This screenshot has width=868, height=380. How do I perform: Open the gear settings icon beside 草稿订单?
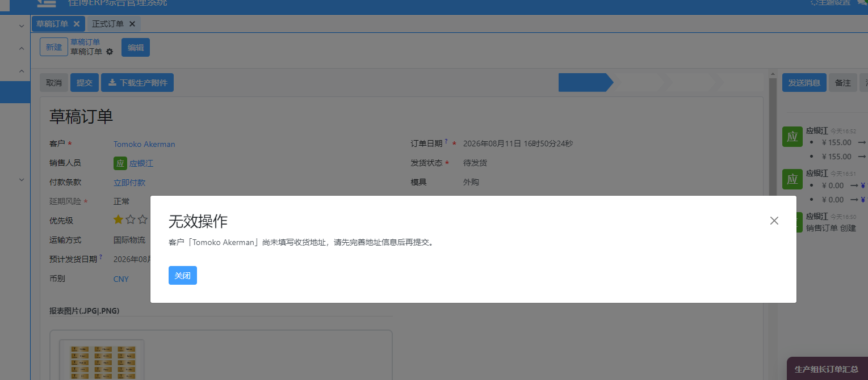pos(110,52)
